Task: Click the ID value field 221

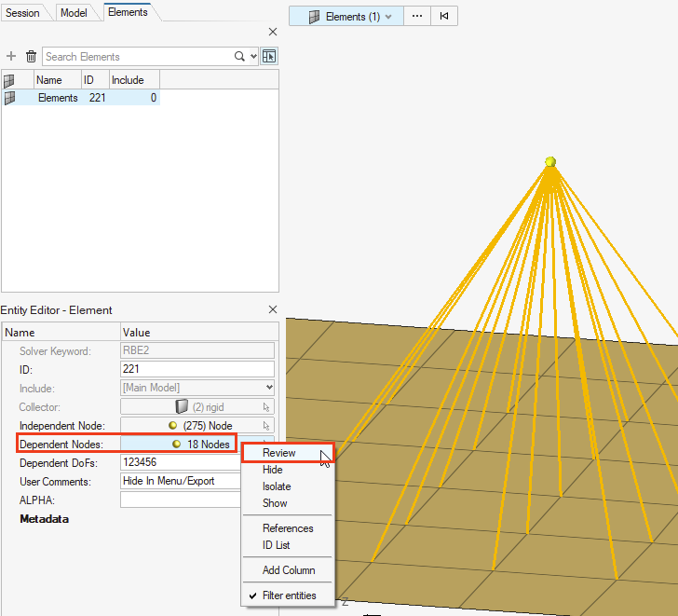Action: pos(197,369)
